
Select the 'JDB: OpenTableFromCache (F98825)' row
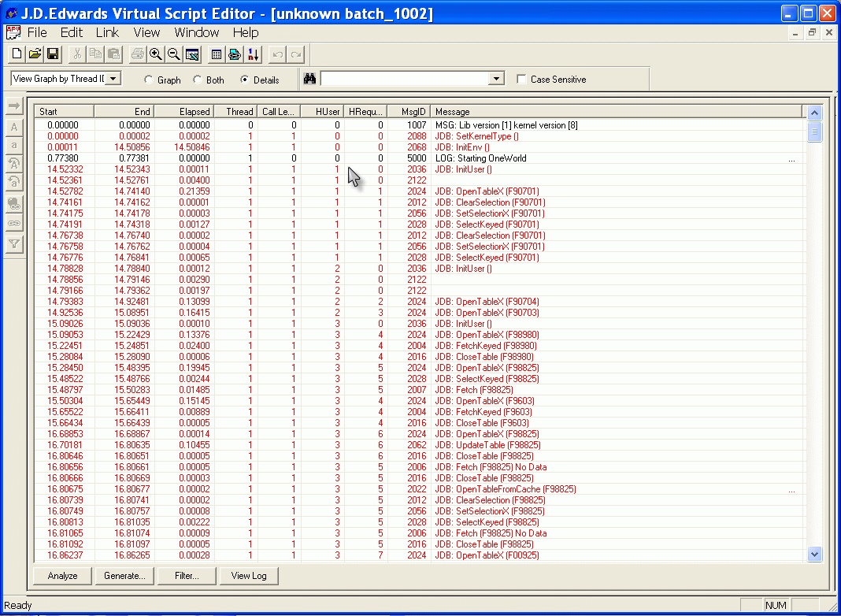tap(420, 489)
